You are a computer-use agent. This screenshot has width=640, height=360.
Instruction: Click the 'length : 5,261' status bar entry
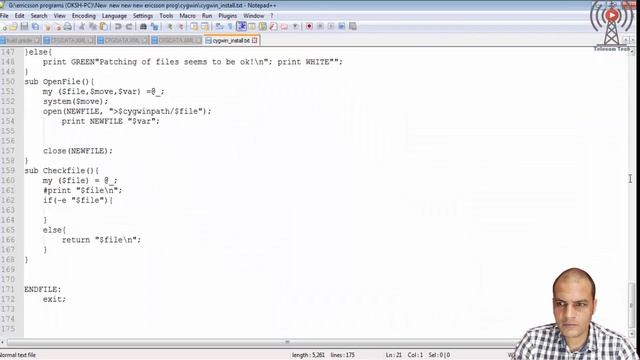point(308,355)
